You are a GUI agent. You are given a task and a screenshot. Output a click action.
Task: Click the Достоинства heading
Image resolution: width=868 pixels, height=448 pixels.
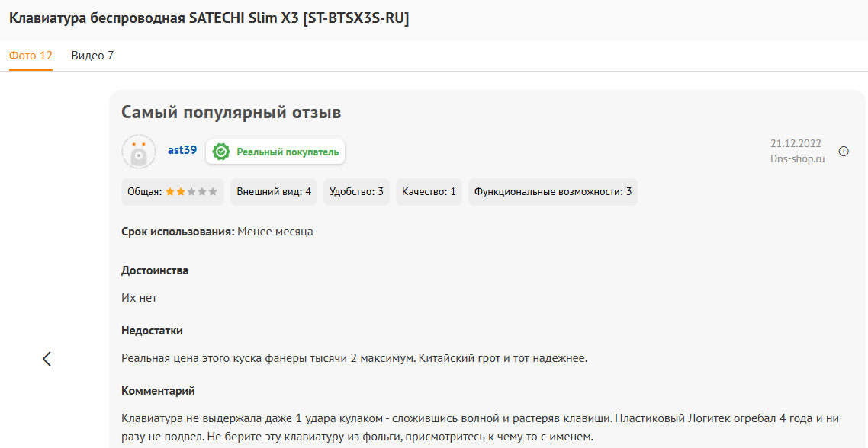click(155, 270)
